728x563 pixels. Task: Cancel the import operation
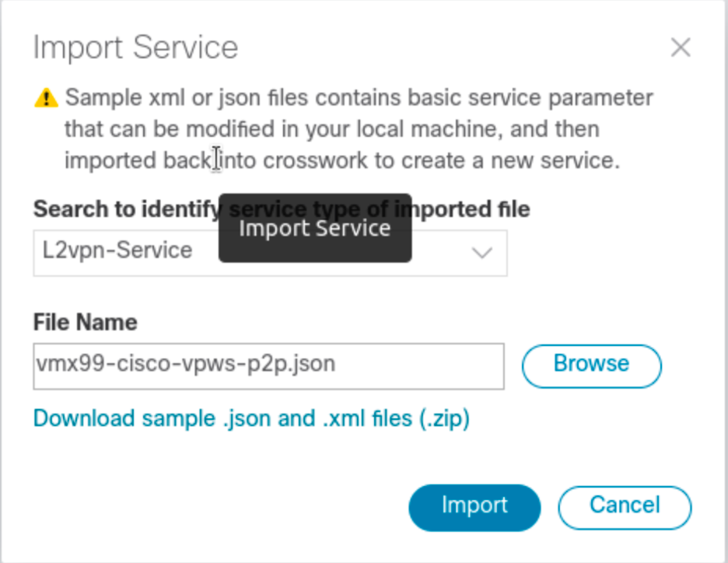coord(624,506)
